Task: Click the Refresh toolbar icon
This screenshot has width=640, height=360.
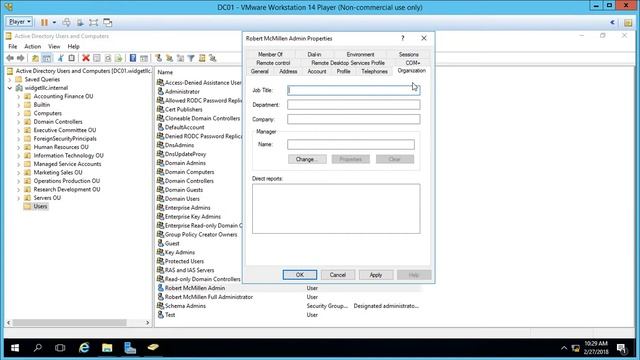Action: [x=108, y=58]
